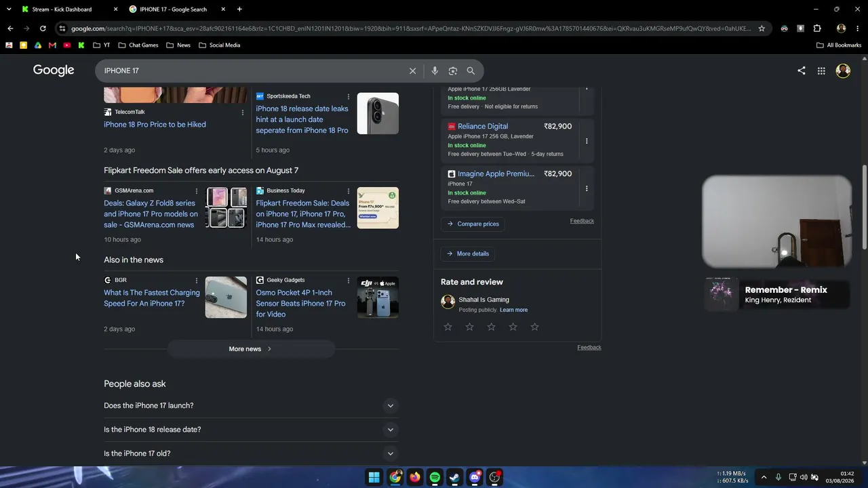
Task: Open the All Bookmarks folder
Action: [839, 45]
